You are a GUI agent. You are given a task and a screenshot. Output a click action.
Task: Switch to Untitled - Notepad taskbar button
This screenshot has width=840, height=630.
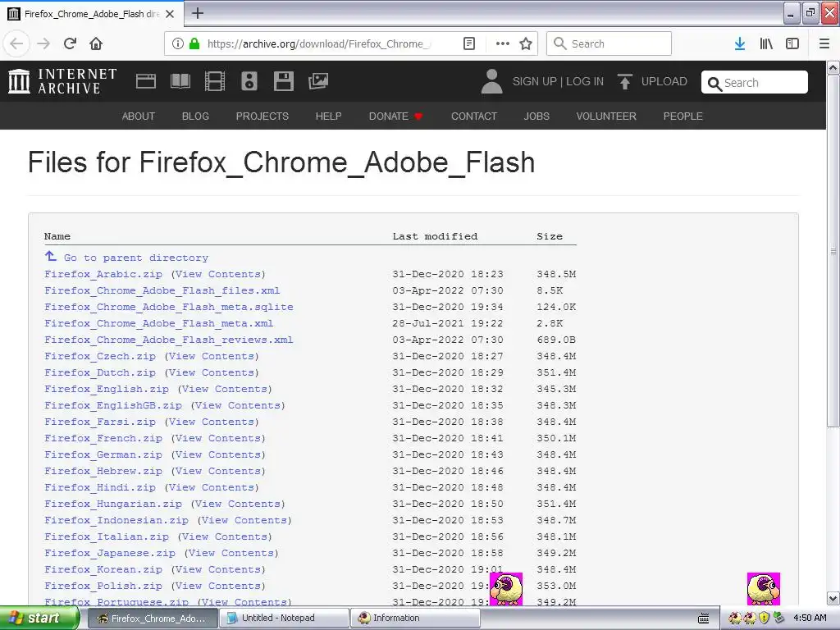[x=284, y=619]
